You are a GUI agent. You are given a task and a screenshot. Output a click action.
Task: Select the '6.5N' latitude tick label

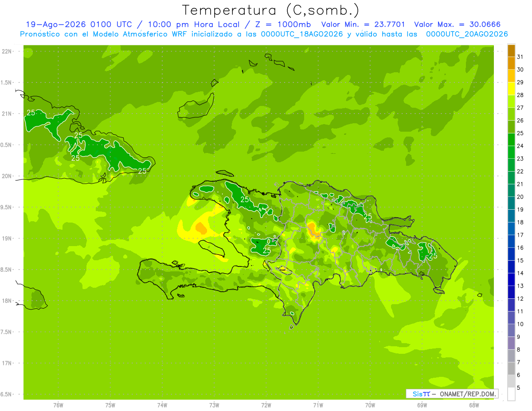(7, 395)
